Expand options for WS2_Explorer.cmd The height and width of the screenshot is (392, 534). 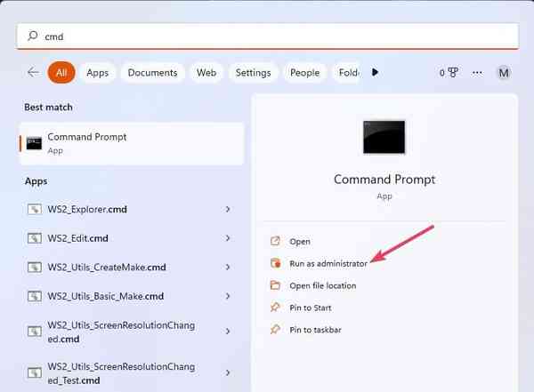click(x=228, y=210)
